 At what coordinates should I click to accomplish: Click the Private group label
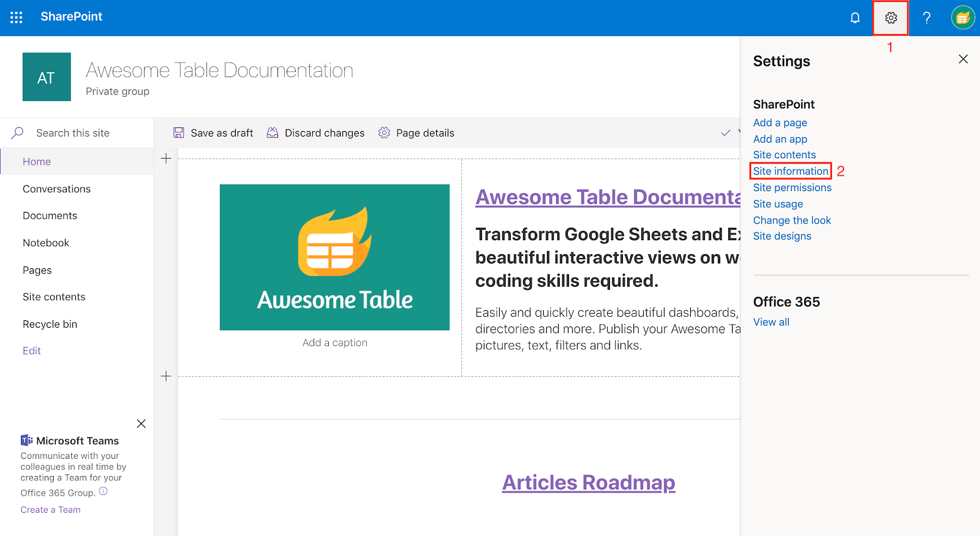(x=118, y=91)
